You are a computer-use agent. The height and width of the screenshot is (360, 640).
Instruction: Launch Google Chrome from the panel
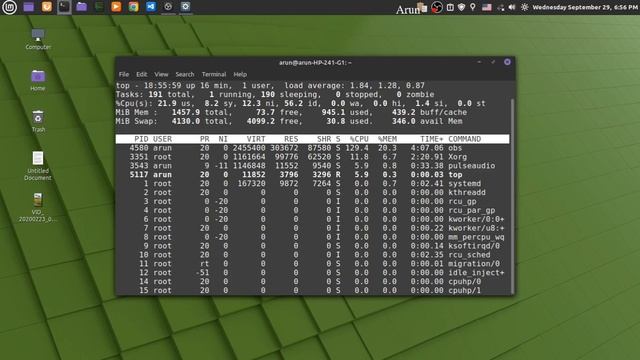133,7
